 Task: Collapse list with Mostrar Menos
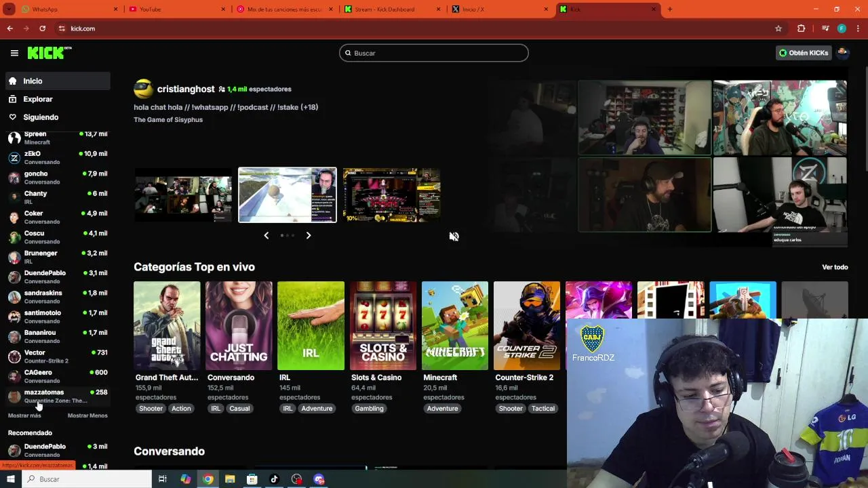click(87, 415)
